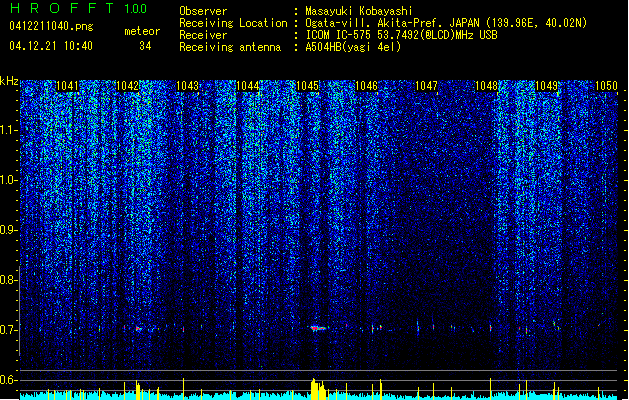This screenshot has width=629, height=400.
Task: Select the filename 0412211040.png
Action: tap(51, 26)
